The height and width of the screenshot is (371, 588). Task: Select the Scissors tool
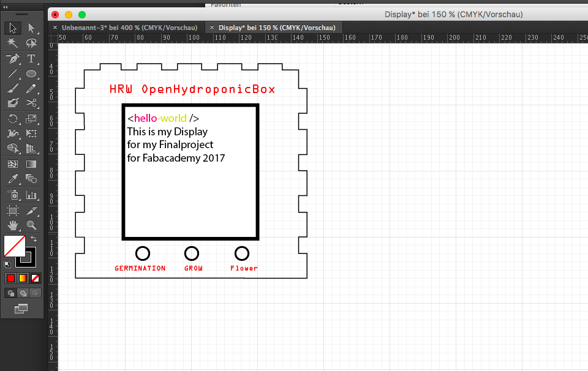31,103
